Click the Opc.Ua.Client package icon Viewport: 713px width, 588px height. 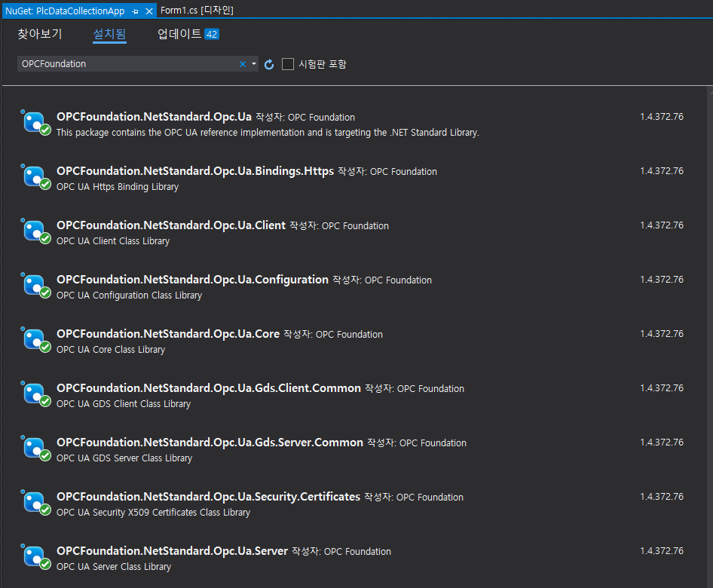coord(36,231)
